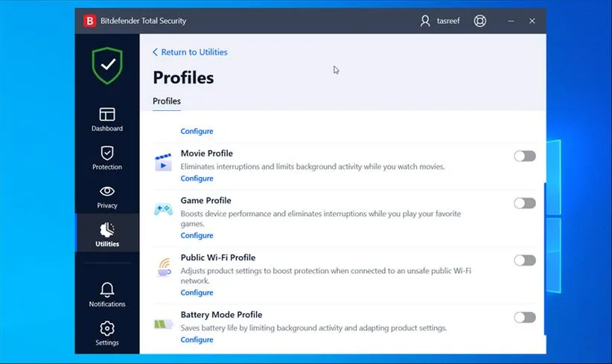612x364 pixels.
Task: Open the Dashboard sidebar icon
Action: coord(107,115)
